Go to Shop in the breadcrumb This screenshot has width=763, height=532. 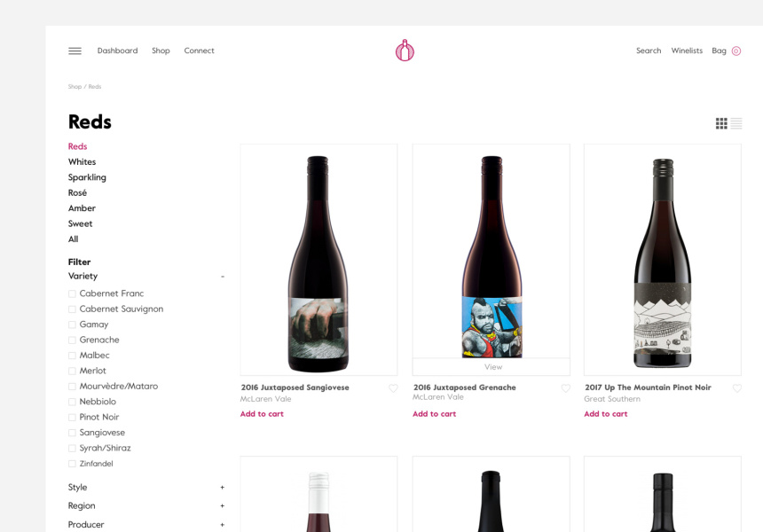coord(75,87)
